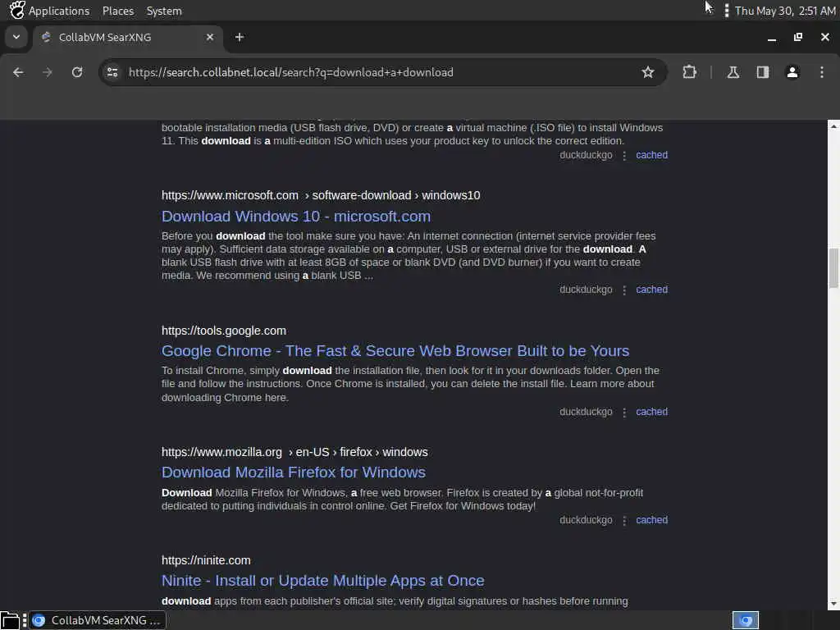Reload the current search page
This screenshot has height=630, width=840.
[77, 72]
